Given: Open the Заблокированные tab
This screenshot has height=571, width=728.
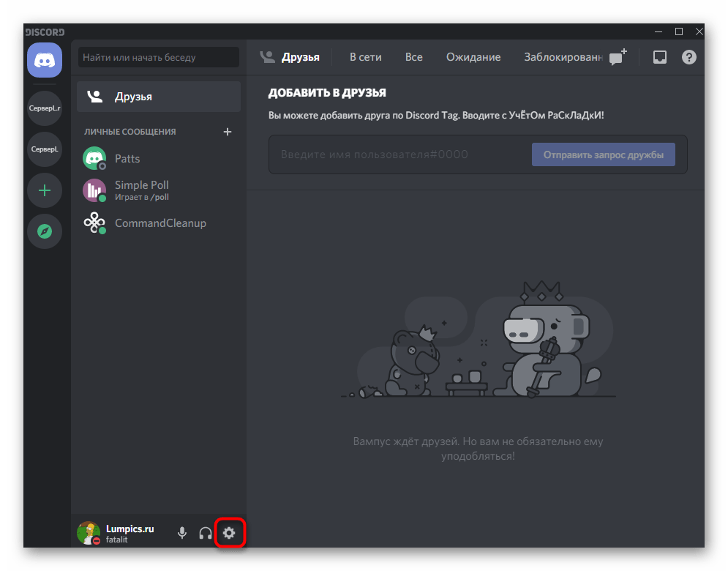Looking at the screenshot, I should pyautogui.click(x=563, y=57).
